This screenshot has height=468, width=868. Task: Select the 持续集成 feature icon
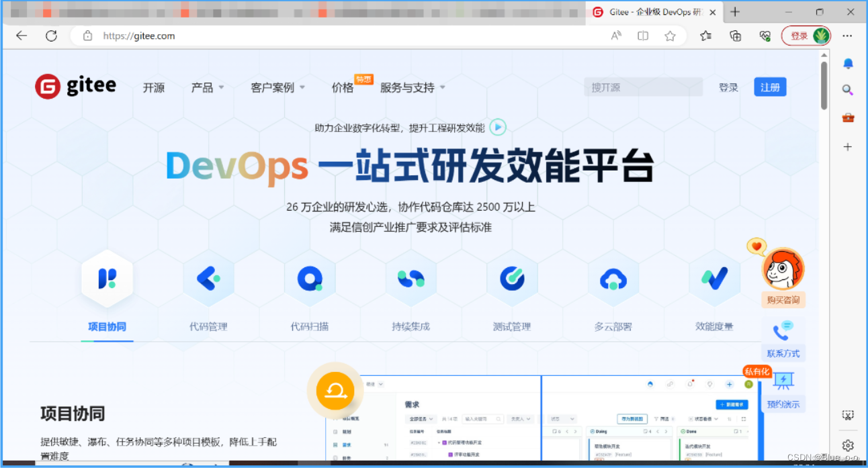[410, 279]
